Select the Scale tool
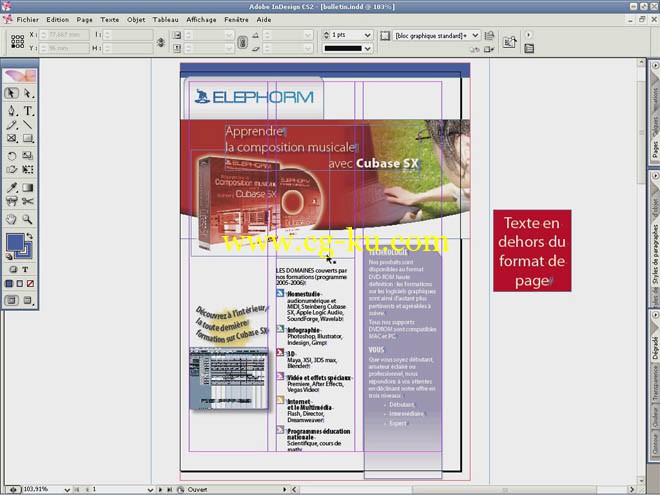Screen dimensions: 660x495 coord(28,156)
